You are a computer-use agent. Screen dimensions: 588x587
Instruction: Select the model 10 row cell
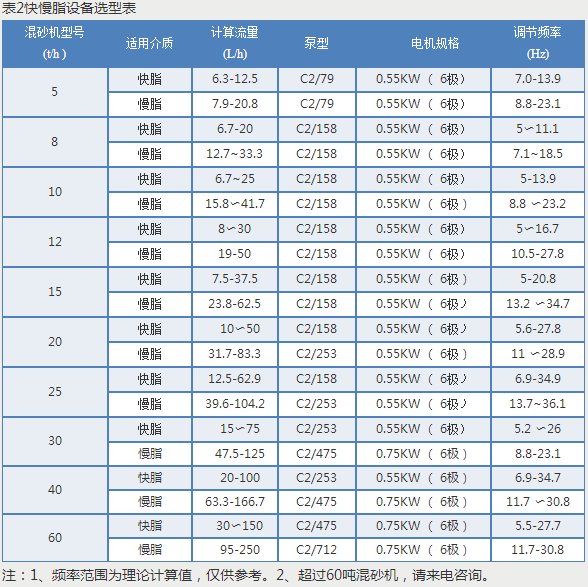coord(55,192)
